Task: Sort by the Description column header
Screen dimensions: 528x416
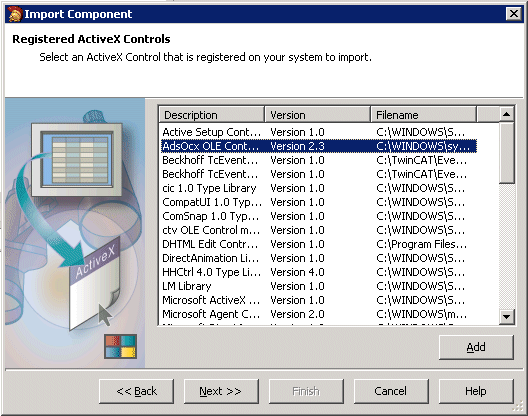Action: coord(211,115)
